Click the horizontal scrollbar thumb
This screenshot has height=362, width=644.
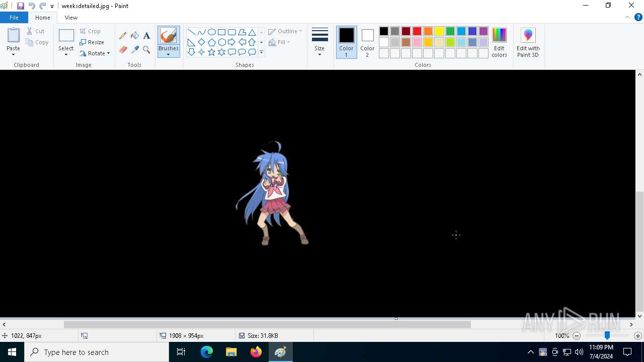point(267,325)
